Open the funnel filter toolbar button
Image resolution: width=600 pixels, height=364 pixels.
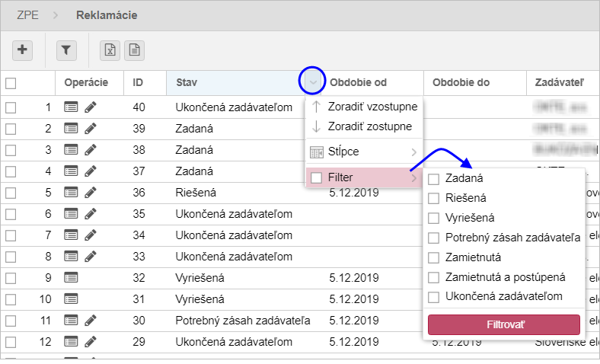click(x=66, y=50)
